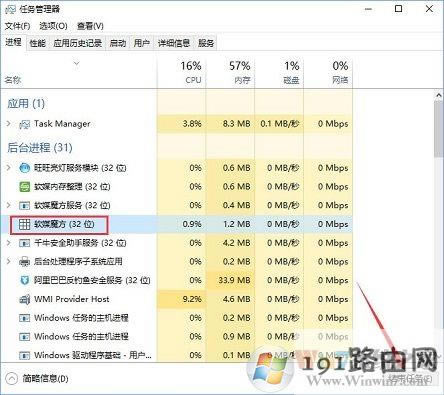Collapse to 简略信息 fewer details view
444x395 pixels.
tap(37, 378)
